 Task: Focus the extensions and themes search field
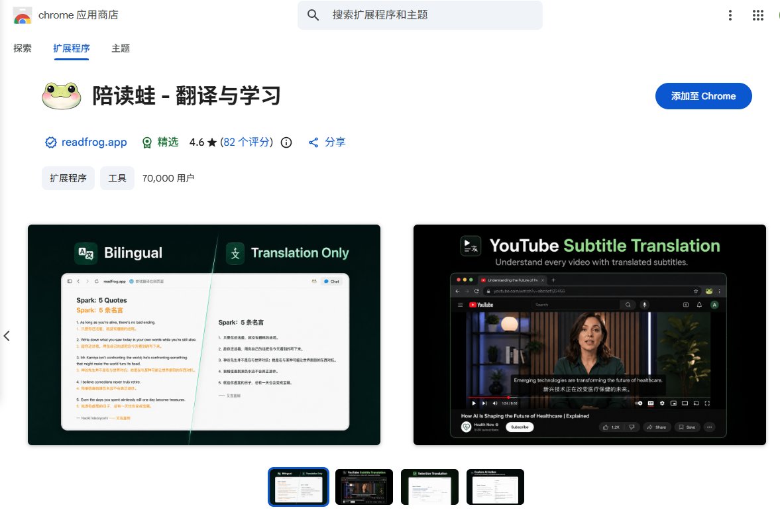pyautogui.click(x=420, y=15)
